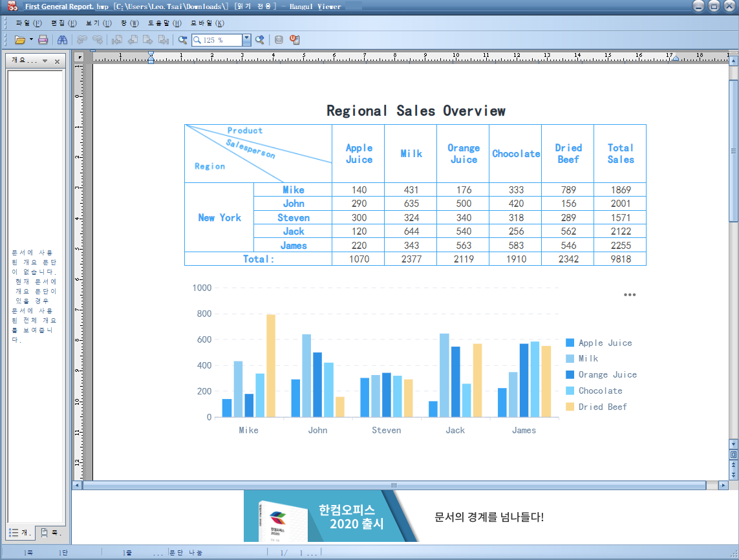Open the 창 (W) menu
The height and width of the screenshot is (560, 739).
[x=129, y=23]
